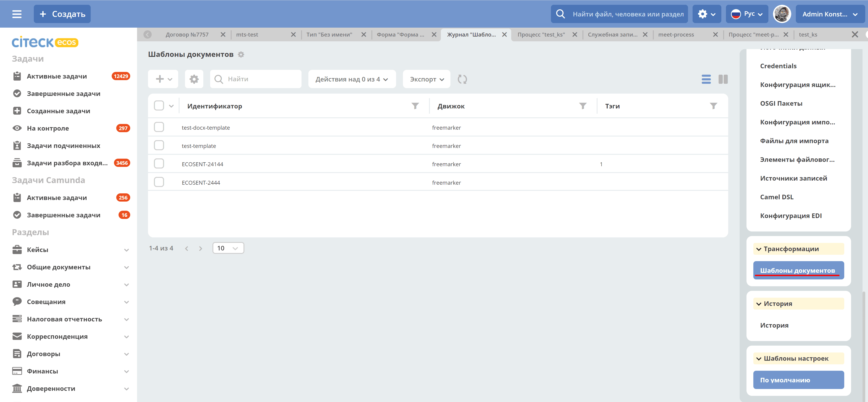
Task: Collapse the Шаблоны настроек section
Action: pyautogui.click(x=798, y=359)
